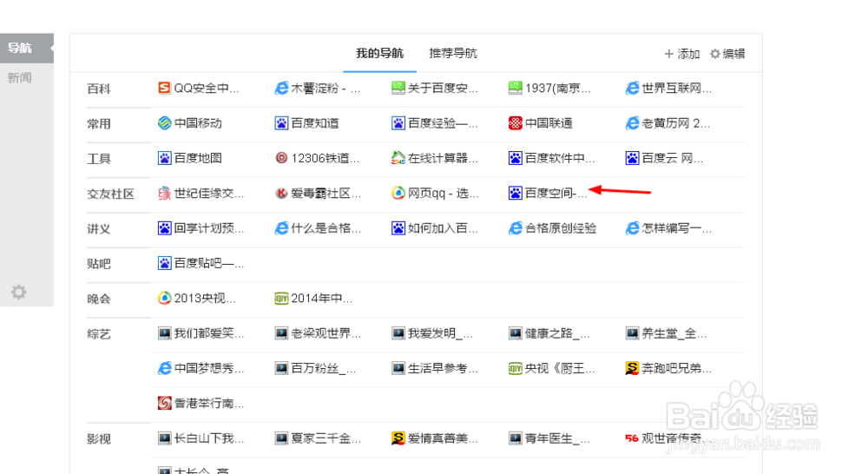Click paw icon beside 如何加入百

pos(398,227)
